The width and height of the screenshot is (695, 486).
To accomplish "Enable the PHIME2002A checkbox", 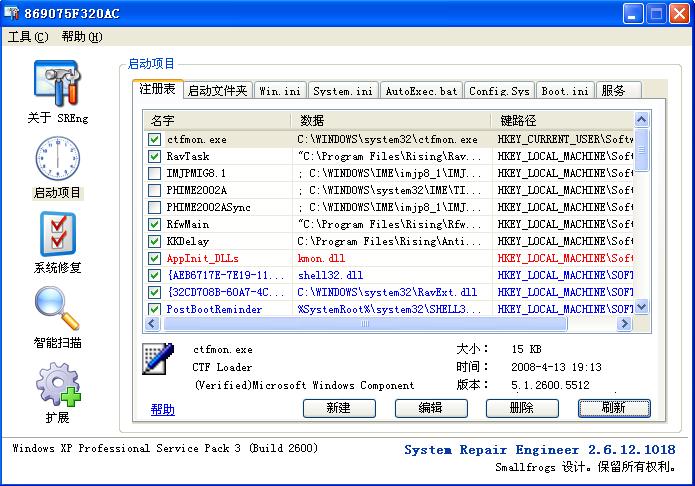I will click(154, 190).
